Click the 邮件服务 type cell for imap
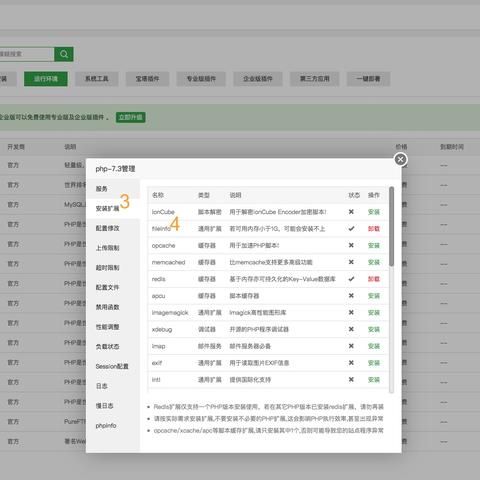 210,346
